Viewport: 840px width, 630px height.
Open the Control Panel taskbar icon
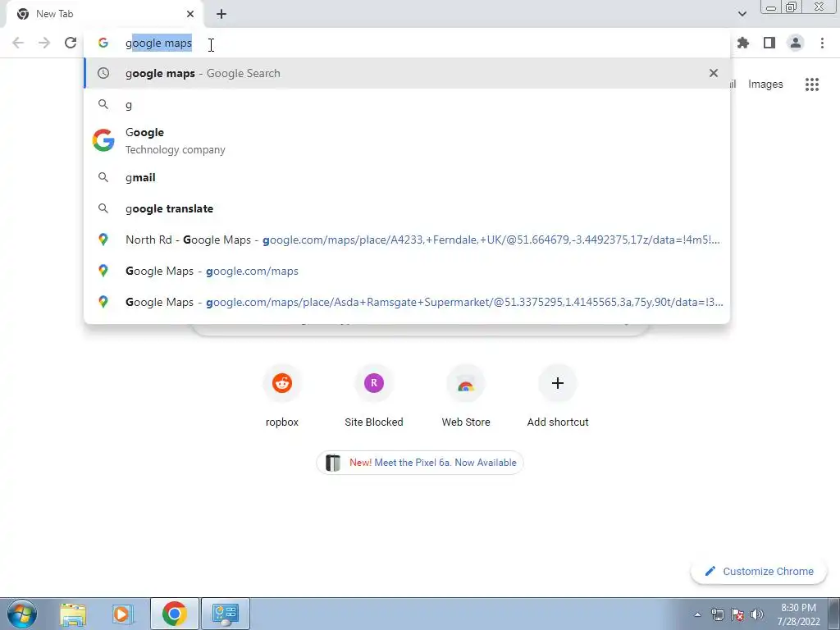[x=226, y=614]
